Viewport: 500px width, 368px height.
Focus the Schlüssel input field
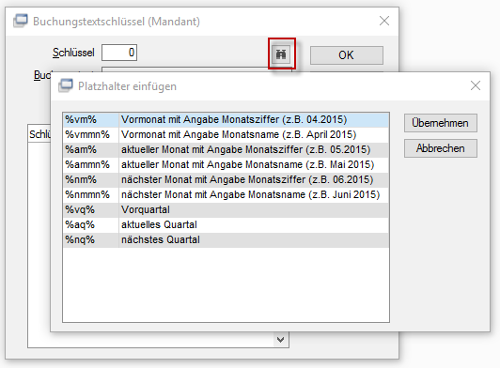click(119, 52)
